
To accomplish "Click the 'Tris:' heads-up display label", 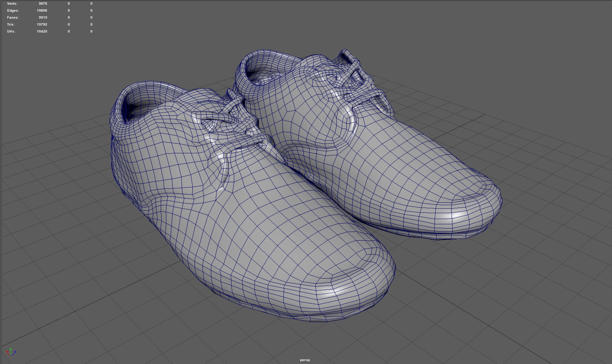I will (x=11, y=24).
